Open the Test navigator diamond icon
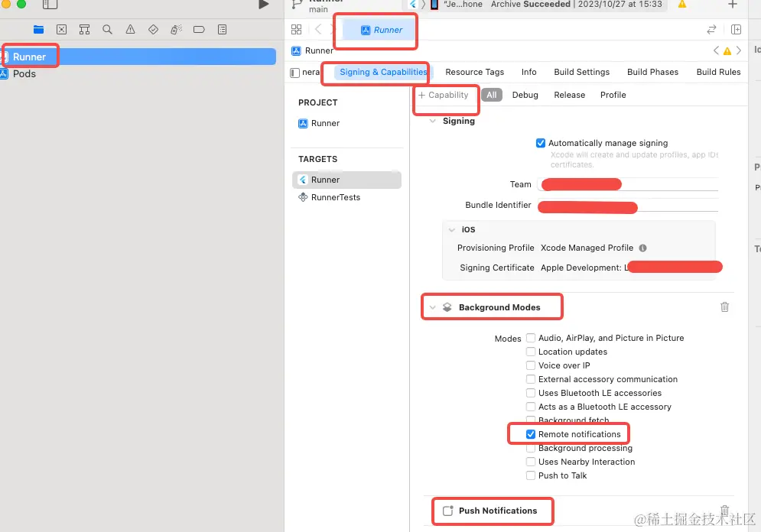 [x=154, y=30]
